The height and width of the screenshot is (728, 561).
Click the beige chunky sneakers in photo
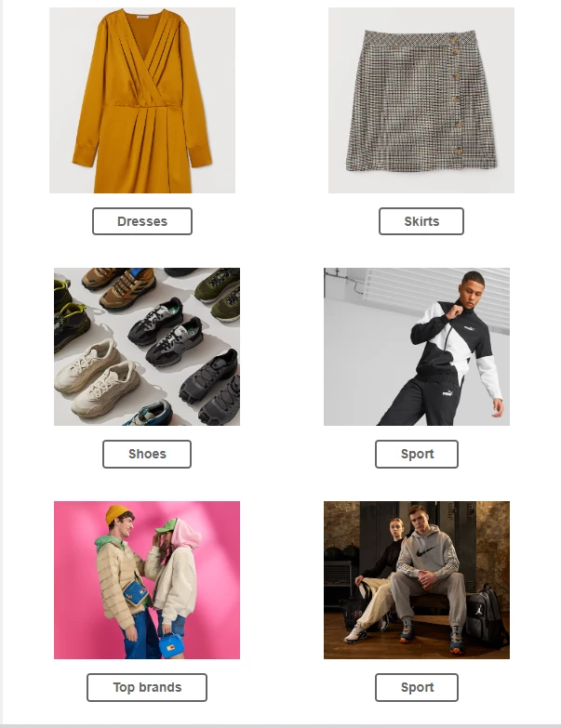(98, 377)
